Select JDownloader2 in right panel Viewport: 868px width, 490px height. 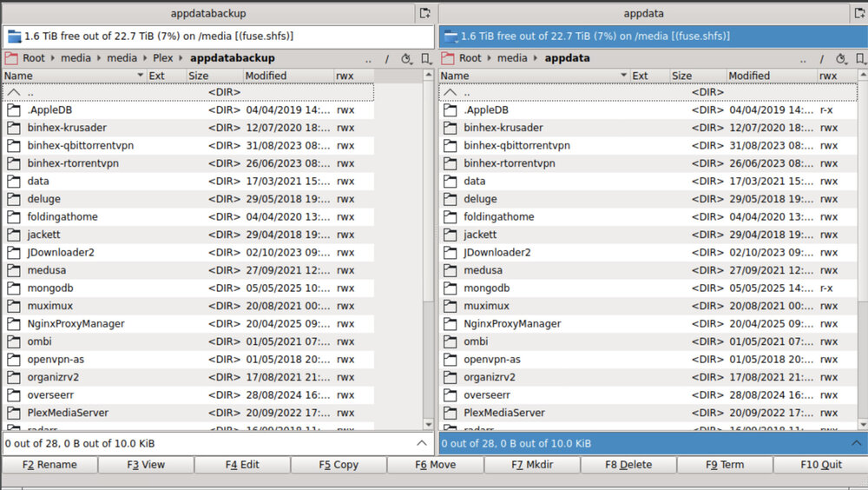coord(648,253)
